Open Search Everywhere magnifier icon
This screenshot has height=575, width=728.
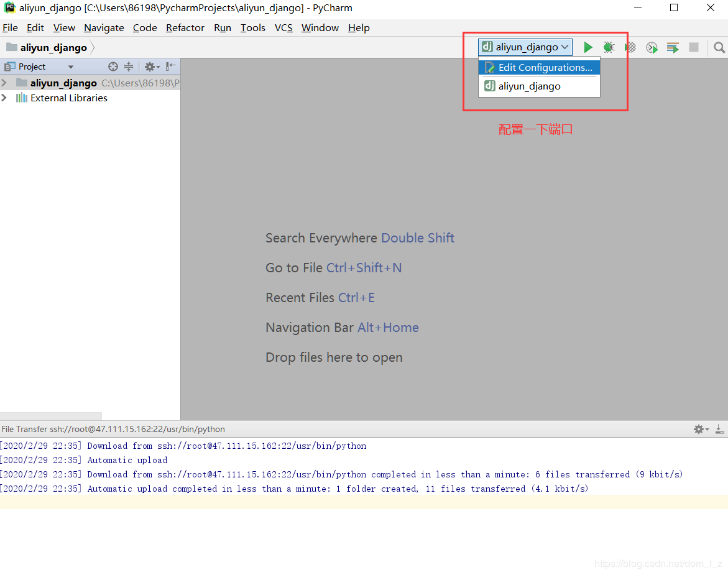tap(719, 47)
